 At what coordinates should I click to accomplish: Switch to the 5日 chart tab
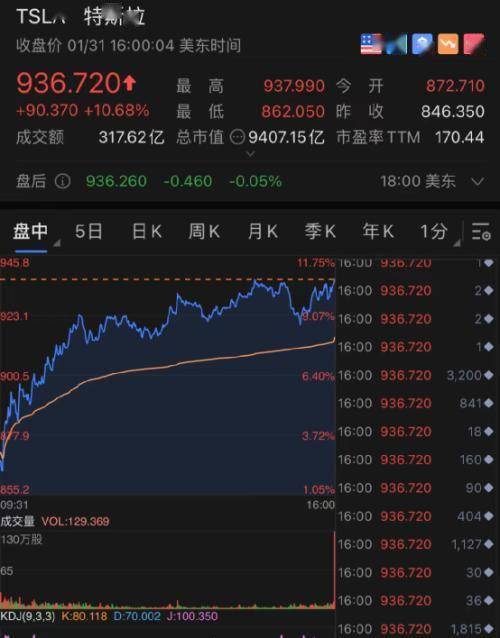88,232
